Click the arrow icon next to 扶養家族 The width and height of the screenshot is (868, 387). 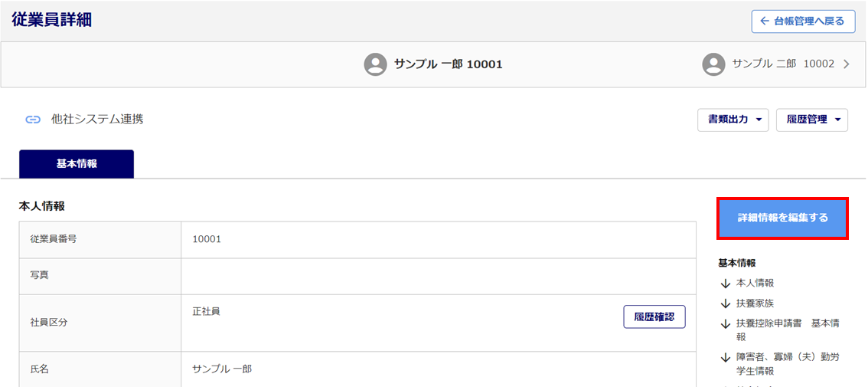click(x=726, y=303)
